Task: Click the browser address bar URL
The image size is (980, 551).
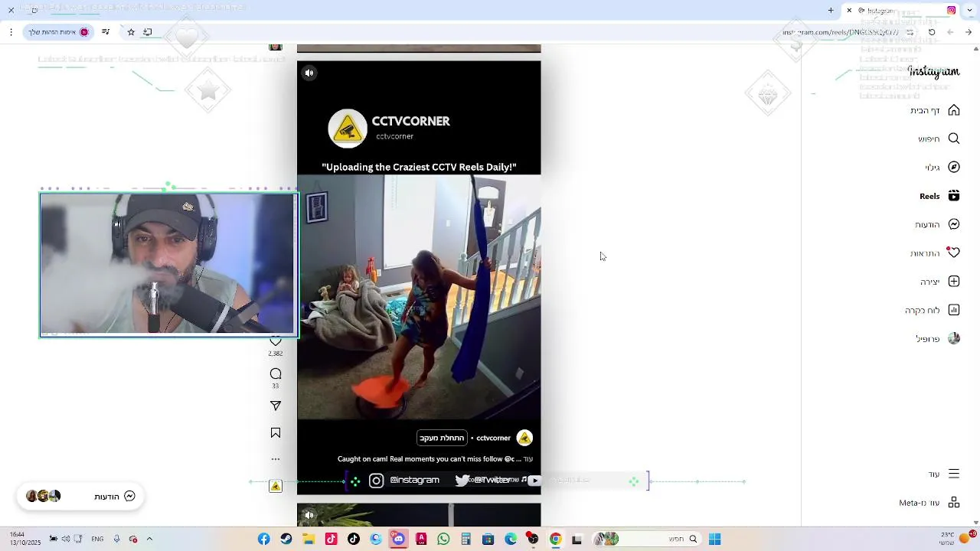Action: click(x=840, y=32)
